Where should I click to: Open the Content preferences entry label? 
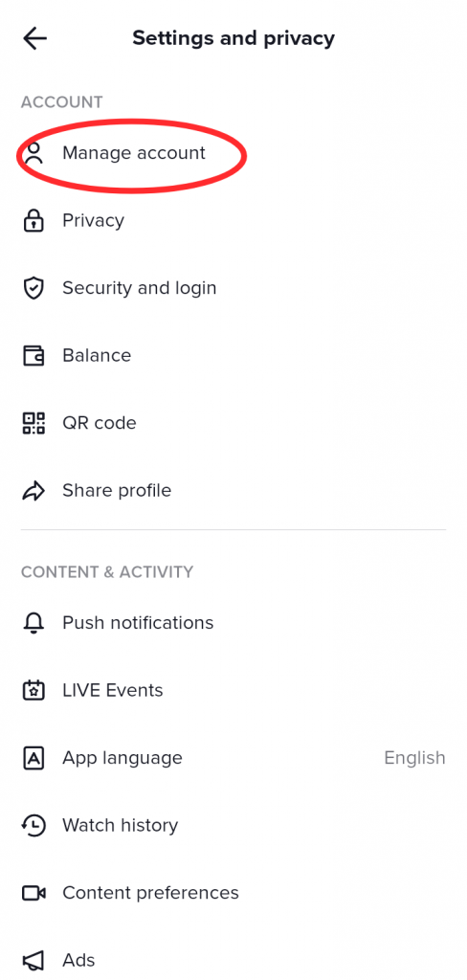[x=150, y=893]
